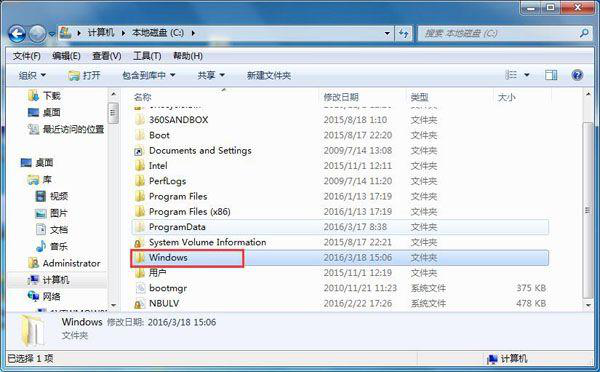Open the view options dropdown arrow
This screenshot has width=600, height=372.
tap(527, 75)
